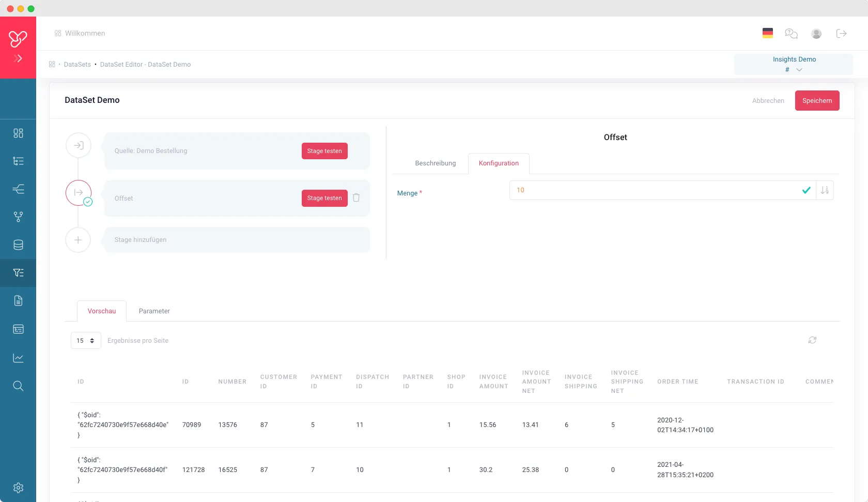This screenshot has height=502, width=868.
Task: Open the German flag language selector
Action: [x=768, y=33]
